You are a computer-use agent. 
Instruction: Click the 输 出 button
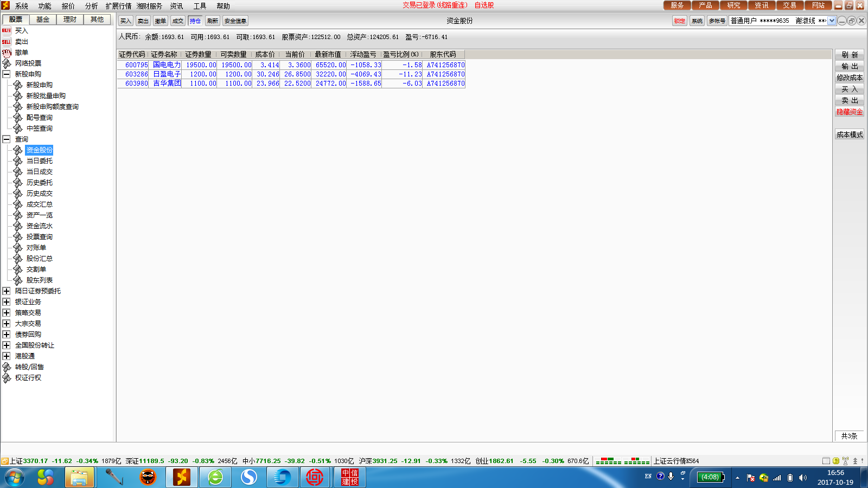point(850,66)
